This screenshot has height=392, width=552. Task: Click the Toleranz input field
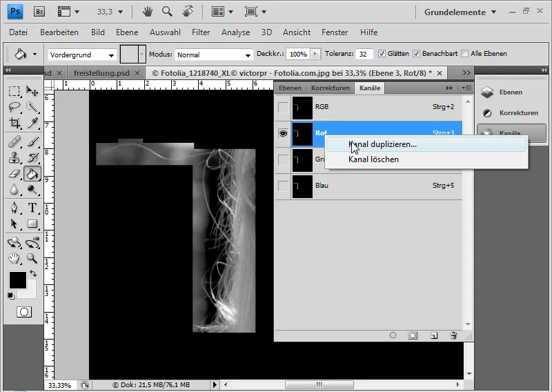[x=364, y=54]
